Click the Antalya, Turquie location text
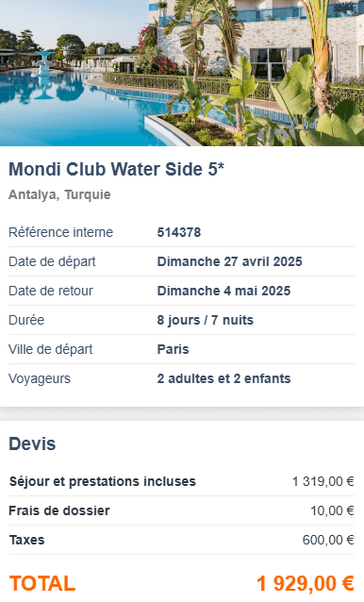 click(x=59, y=194)
